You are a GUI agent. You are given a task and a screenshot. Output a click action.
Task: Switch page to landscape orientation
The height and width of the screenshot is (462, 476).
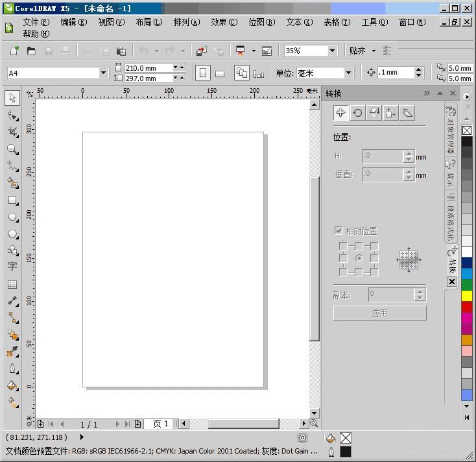coord(220,73)
